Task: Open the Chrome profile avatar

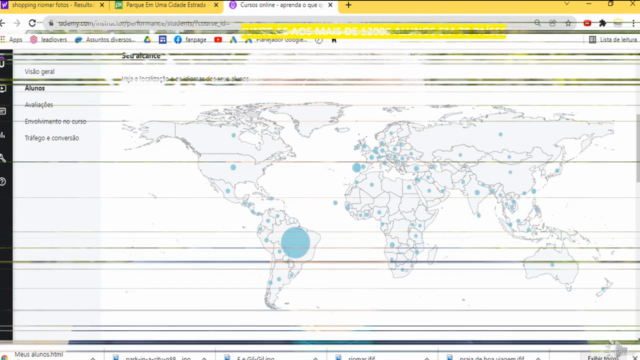Action: tap(618, 23)
